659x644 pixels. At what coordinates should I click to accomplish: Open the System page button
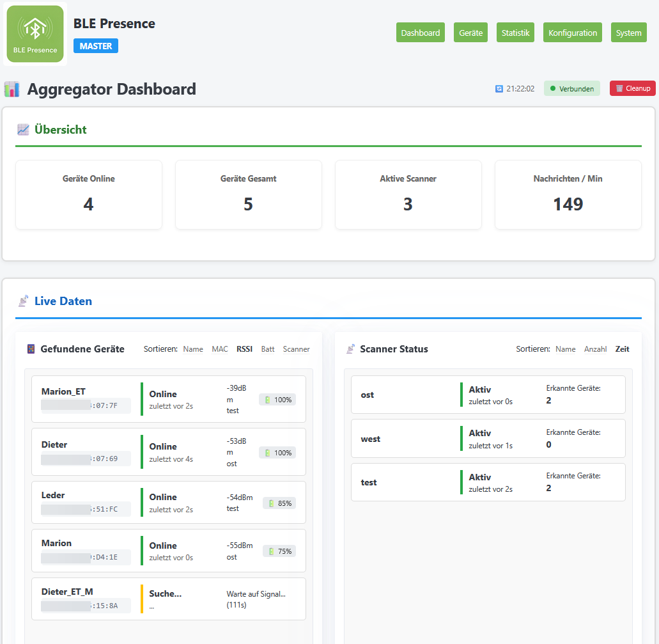[x=628, y=33]
